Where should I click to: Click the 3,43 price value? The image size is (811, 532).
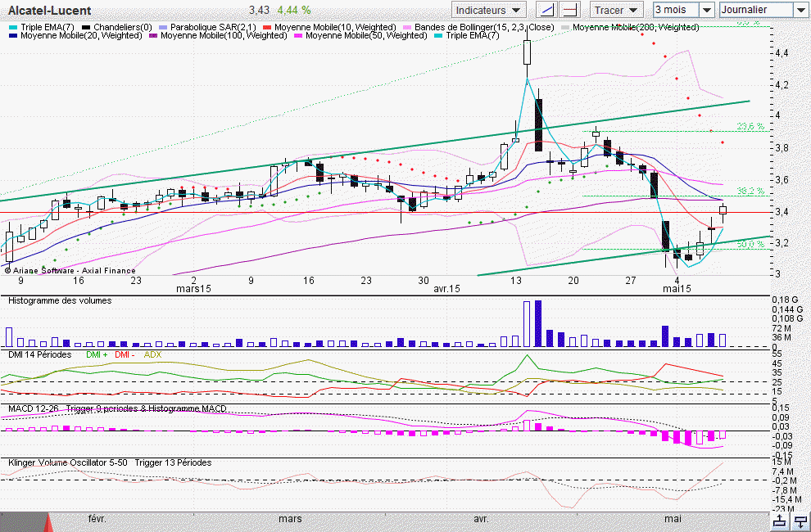click(259, 11)
